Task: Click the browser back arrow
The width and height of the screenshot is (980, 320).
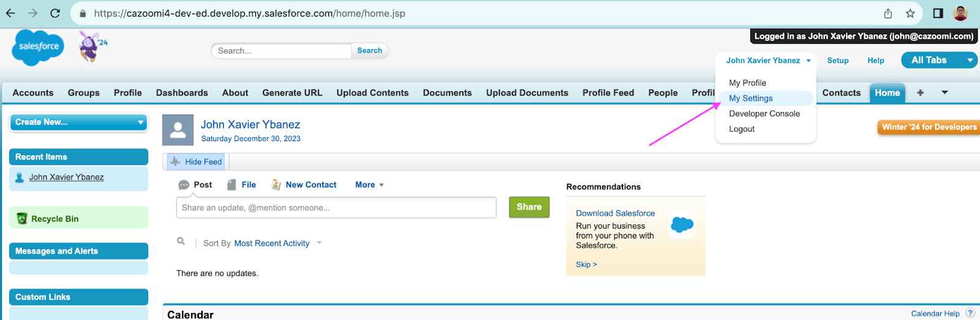Action: click(10, 13)
